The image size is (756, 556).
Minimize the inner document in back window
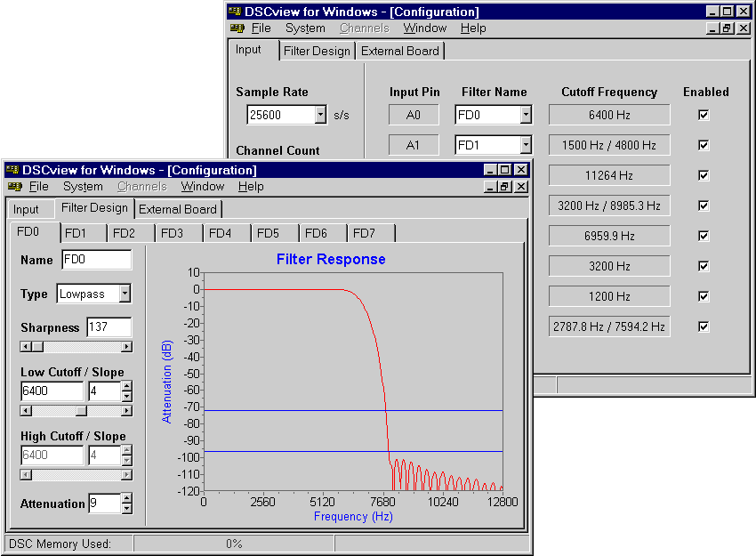click(x=712, y=28)
